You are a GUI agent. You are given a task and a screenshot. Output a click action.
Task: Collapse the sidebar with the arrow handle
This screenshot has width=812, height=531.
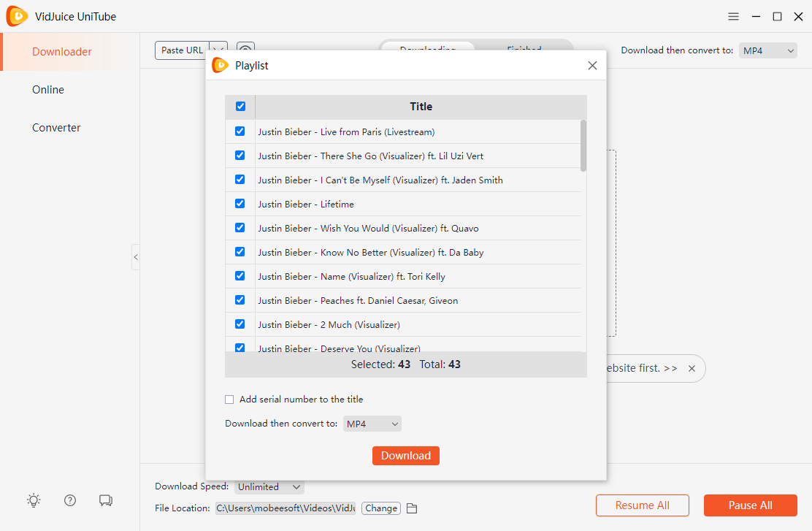point(136,257)
